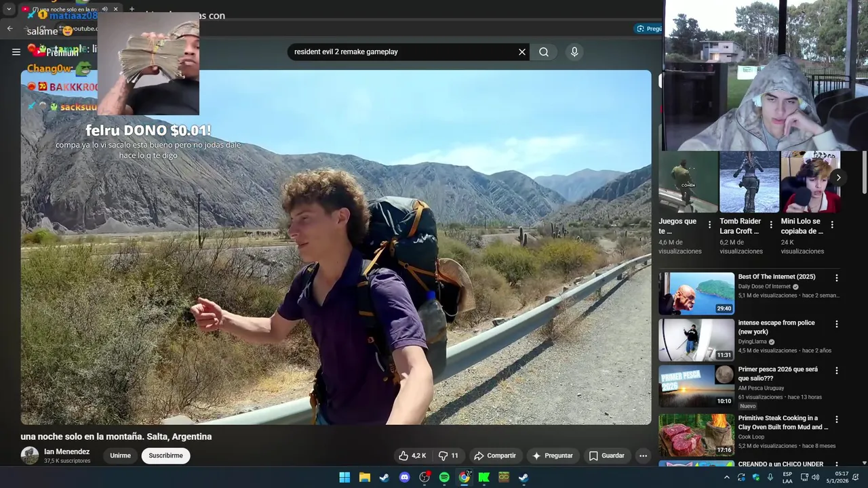Screen dimensions: 868x488
Task: Click the Windows Security shield tray icon
Action: (x=756, y=477)
